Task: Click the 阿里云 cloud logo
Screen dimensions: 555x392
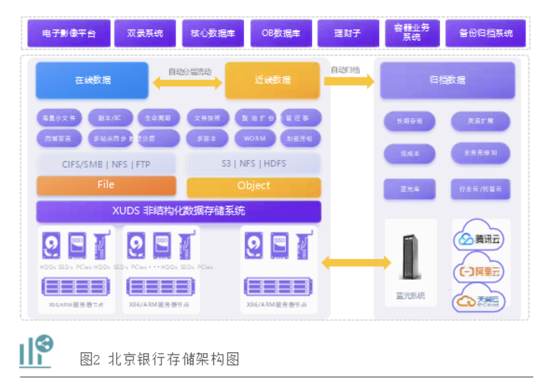Action: [x=479, y=271]
